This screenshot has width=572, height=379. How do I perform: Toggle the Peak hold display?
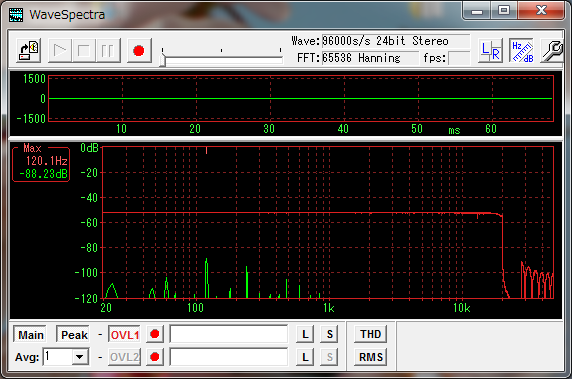click(73, 334)
